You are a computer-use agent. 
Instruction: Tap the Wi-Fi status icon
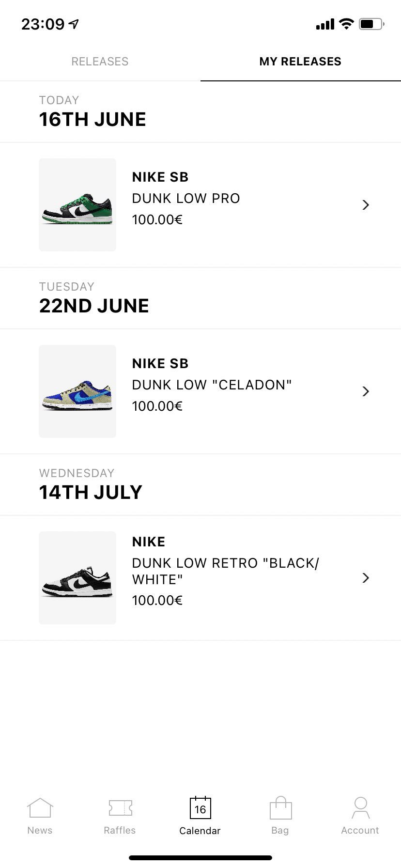[346, 24]
